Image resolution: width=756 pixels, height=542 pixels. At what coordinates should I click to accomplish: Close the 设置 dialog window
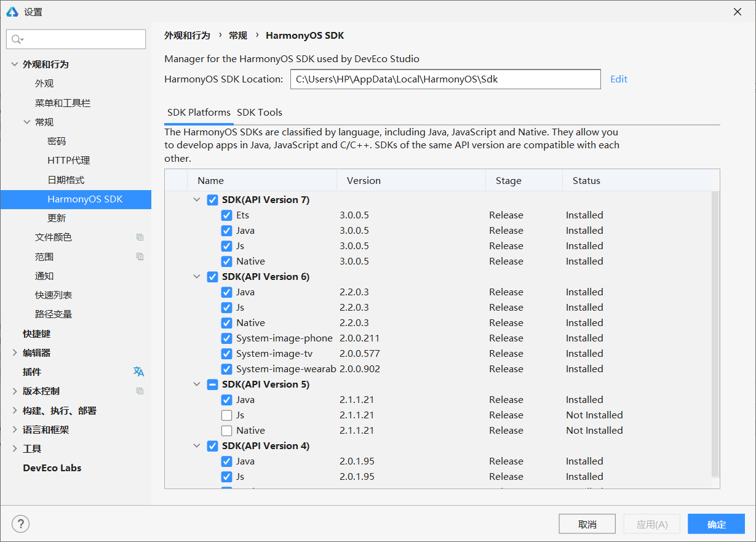tap(738, 12)
